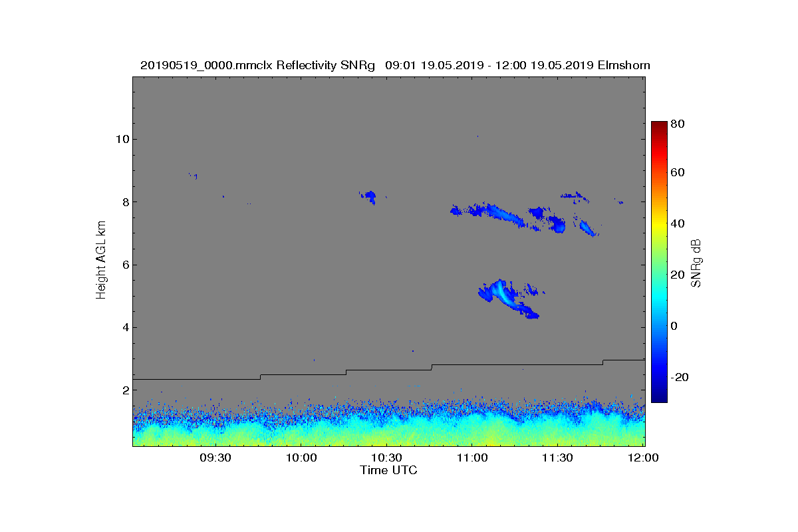Click the colorbar value 0

pyautogui.click(x=675, y=326)
